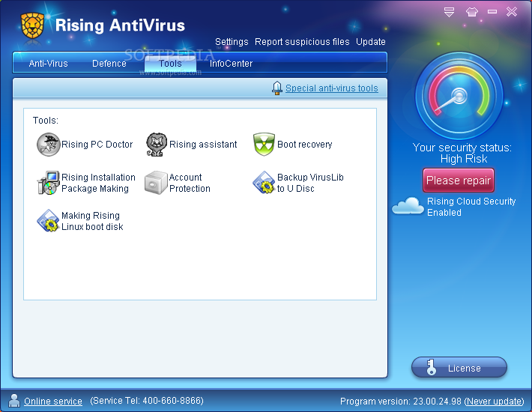
Task: Click Report suspicious files
Action: click(302, 42)
